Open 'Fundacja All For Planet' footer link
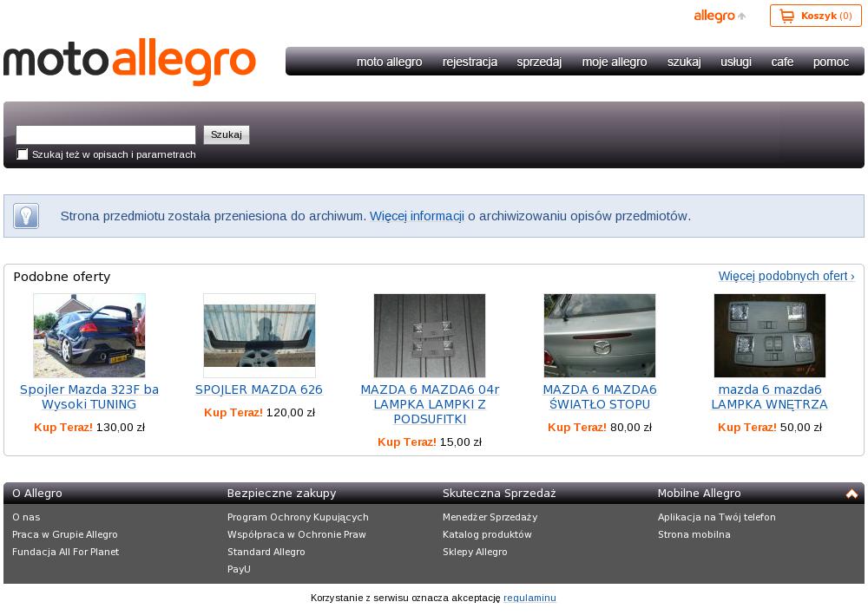 pos(65,552)
